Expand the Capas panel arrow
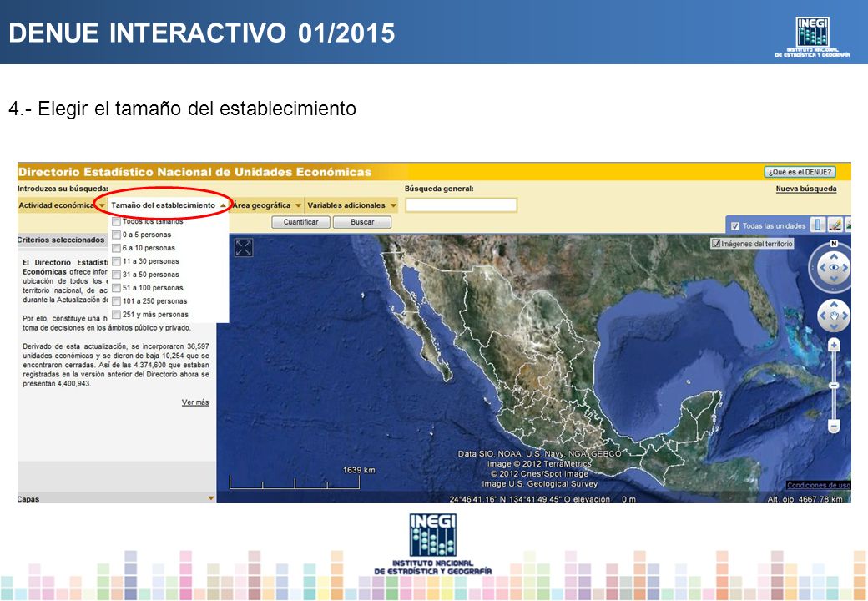868x601 pixels. pyautogui.click(x=211, y=498)
